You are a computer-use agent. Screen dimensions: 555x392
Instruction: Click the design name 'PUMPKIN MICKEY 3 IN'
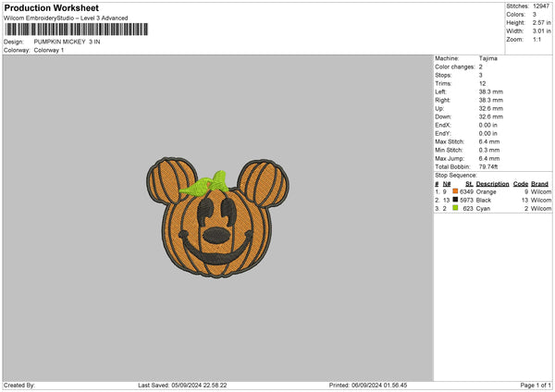[x=67, y=42]
